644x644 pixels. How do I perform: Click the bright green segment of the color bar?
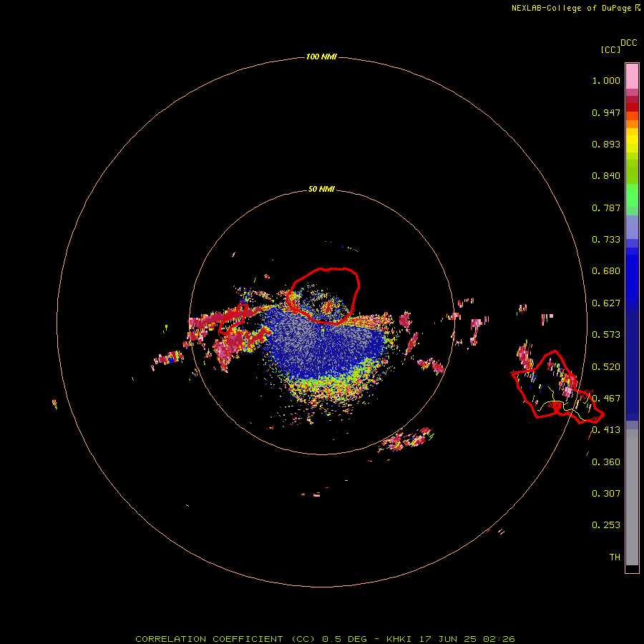pyautogui.click(x=632, y=195)
